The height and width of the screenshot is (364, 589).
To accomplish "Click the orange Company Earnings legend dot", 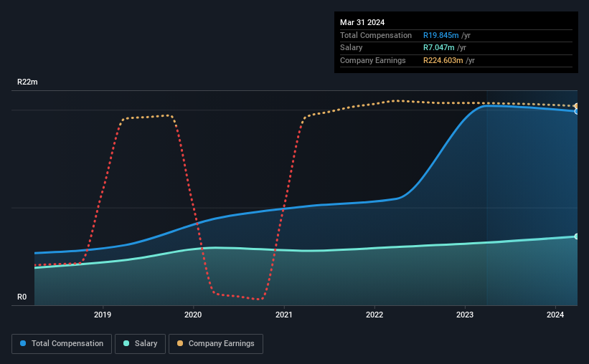I will (x=180, y=343).
